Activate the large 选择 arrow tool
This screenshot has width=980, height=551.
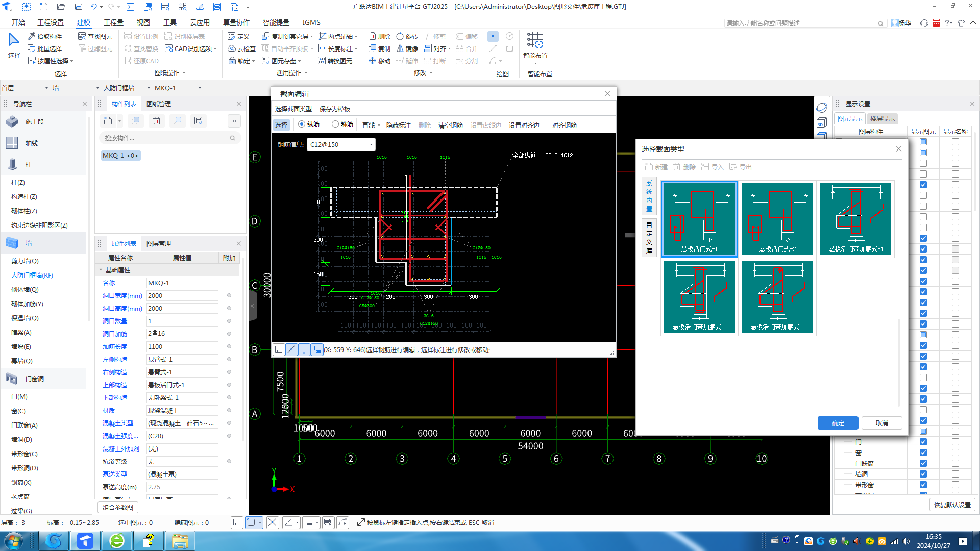click(x=14, y=45)
